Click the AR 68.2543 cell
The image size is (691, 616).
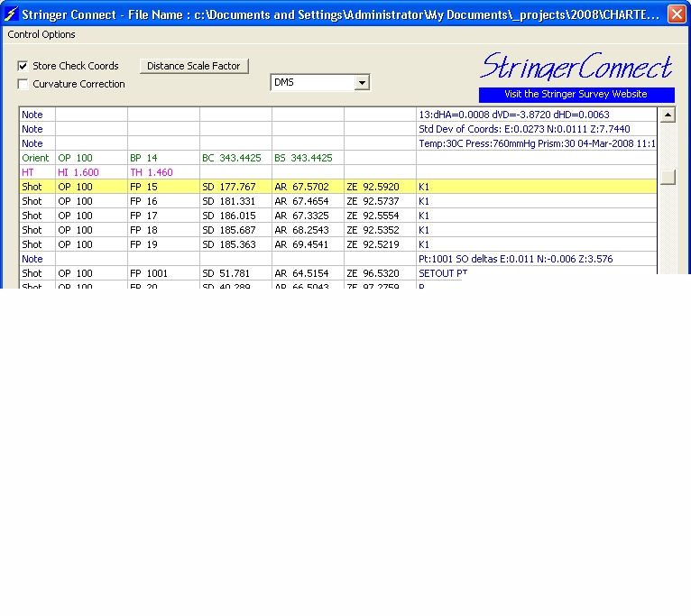308,231
